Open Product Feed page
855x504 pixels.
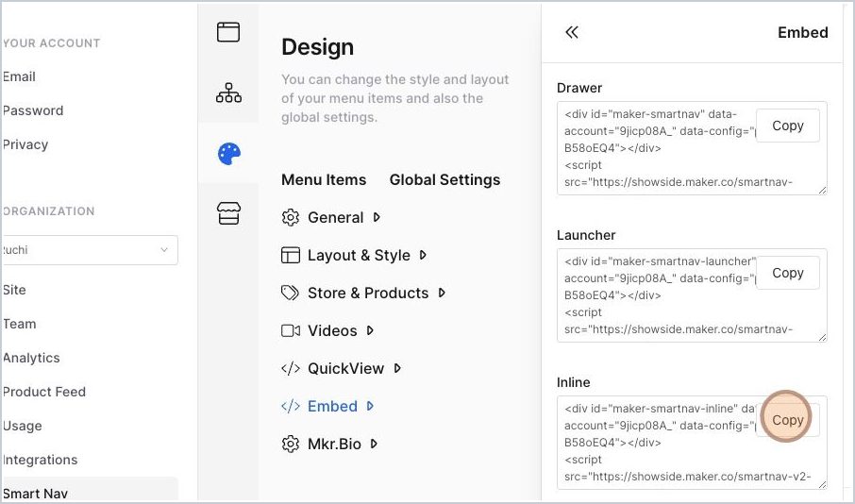(x=43, y=392)
